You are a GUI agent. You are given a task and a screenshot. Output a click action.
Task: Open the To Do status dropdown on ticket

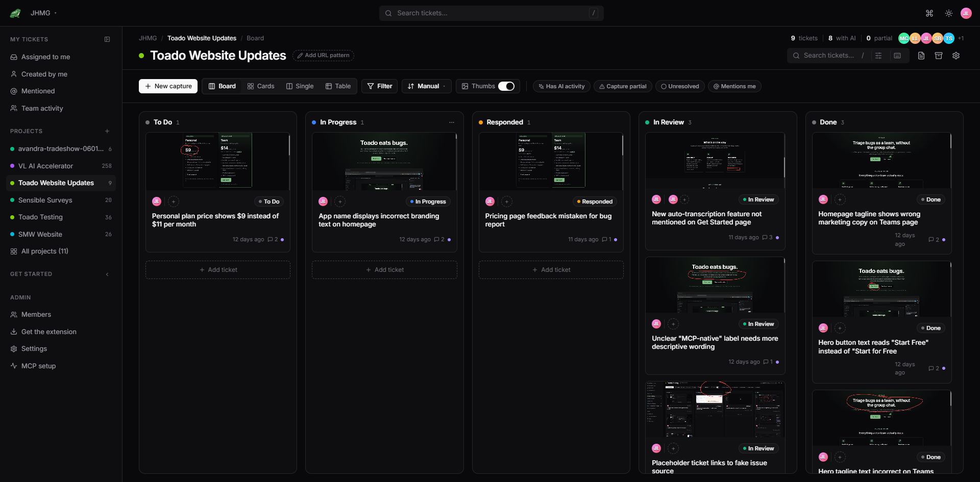pyautogui.click(x=269, y=202)
